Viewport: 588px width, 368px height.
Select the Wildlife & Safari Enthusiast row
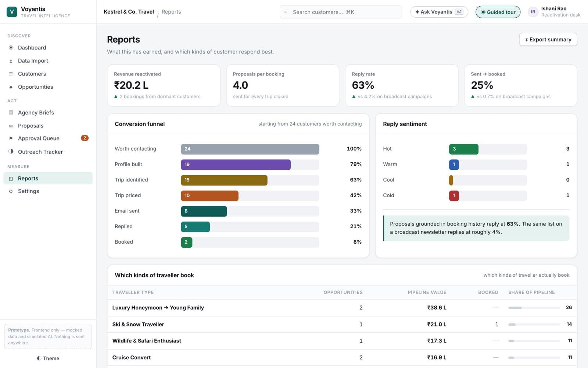tap(342, 341)
